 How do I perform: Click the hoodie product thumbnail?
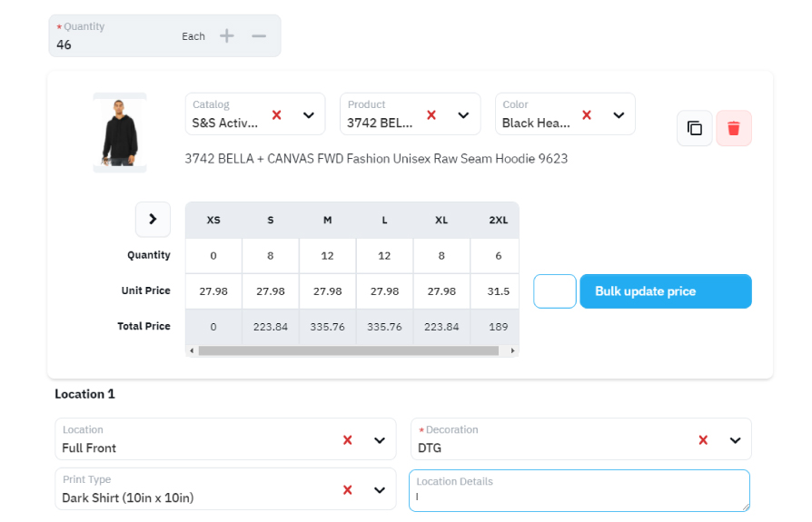pyautogui.click(x=120, y=133)
